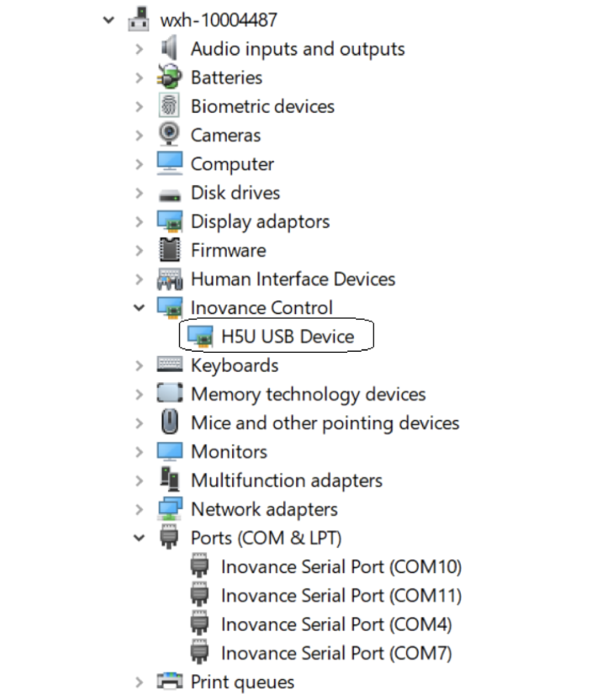The height and width of the screenshot is (700, 590).
Task: Click the Biometric devices fingerprint icon
Action: click(169, 105)
